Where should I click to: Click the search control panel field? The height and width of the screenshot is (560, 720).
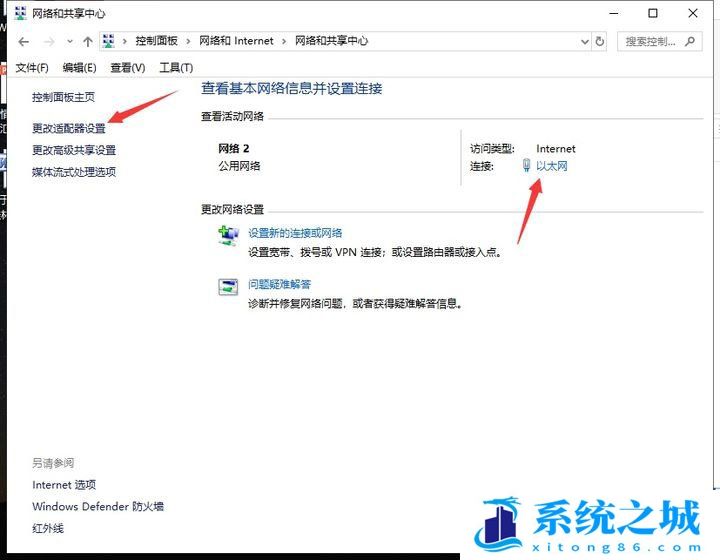coord(659,42)
